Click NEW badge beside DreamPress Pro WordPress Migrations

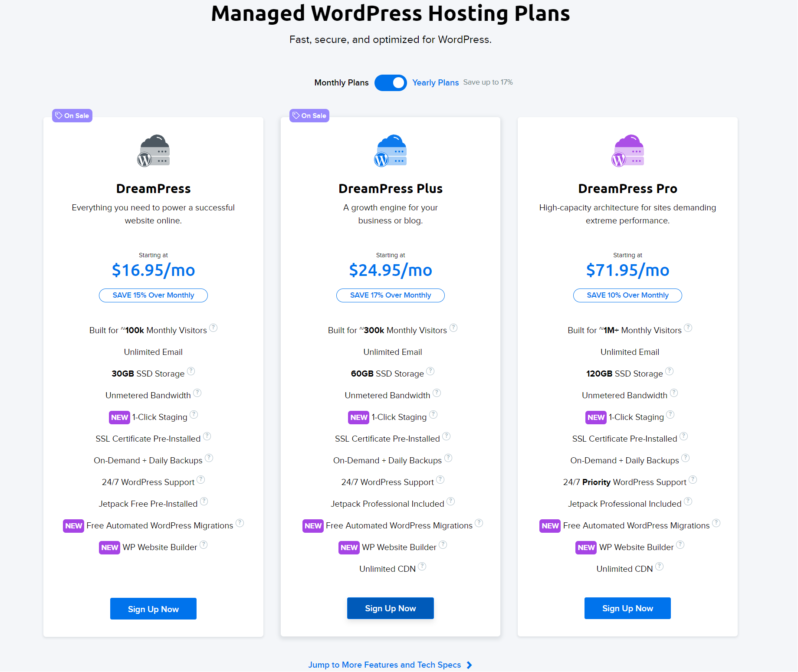550,526
